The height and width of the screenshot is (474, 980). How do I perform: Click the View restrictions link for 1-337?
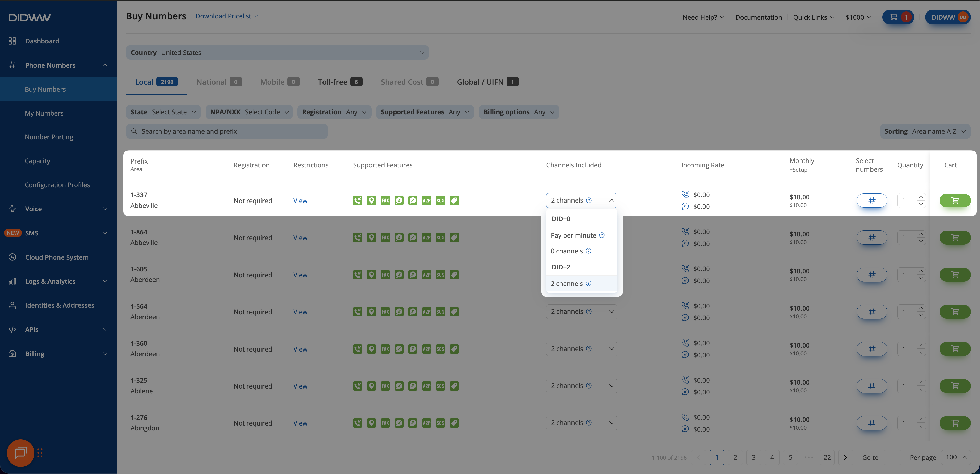pyautogui.click(x=300, y=201)
